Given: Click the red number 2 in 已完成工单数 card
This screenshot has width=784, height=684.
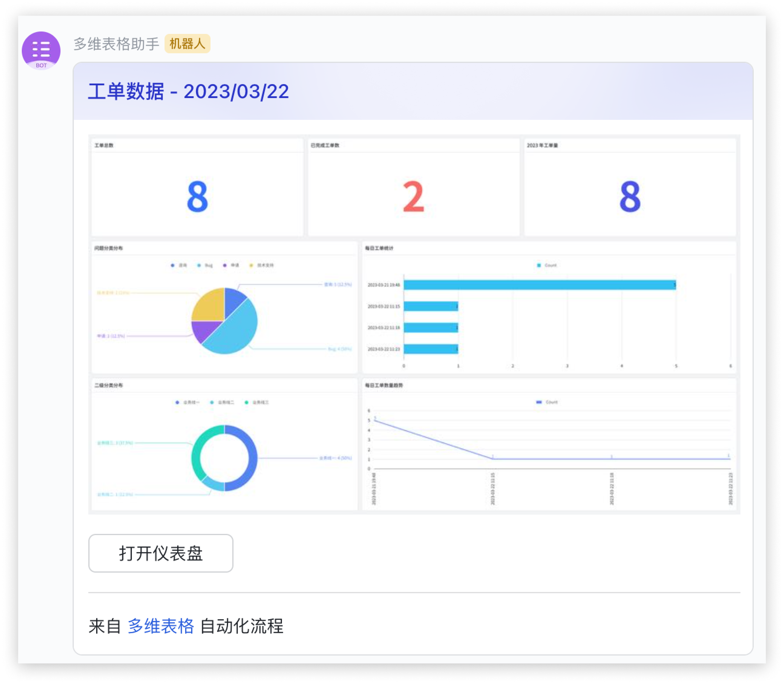Looking at the screenshot, I should (x=413, y=196).
